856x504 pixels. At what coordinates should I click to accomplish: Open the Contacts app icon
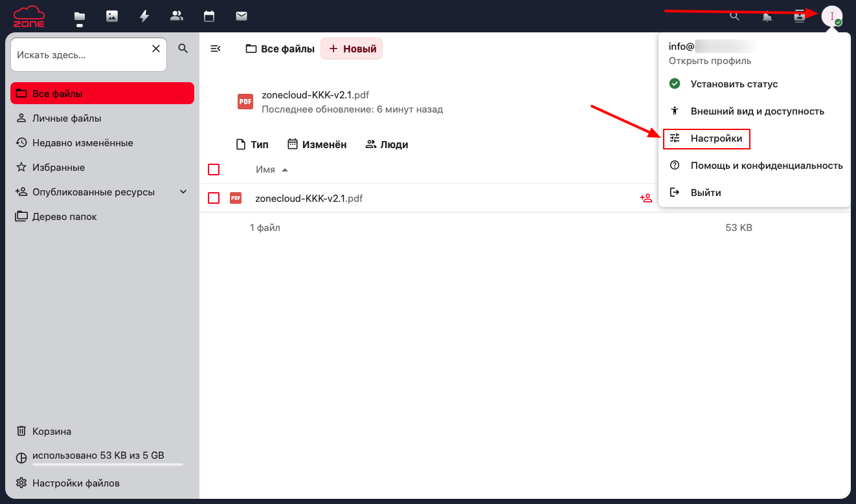click(176, 16)
